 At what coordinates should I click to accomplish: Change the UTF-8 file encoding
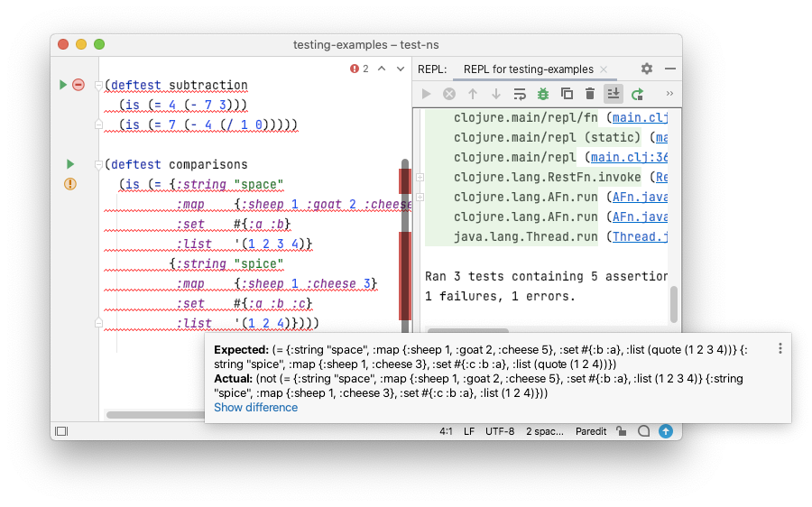pos(500,431)
